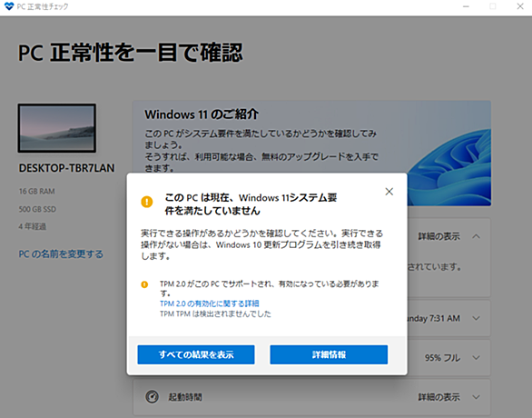Click the 4 年経過 text
The width and height of the screenshot is (532, 418).
(x=33, y=226)
